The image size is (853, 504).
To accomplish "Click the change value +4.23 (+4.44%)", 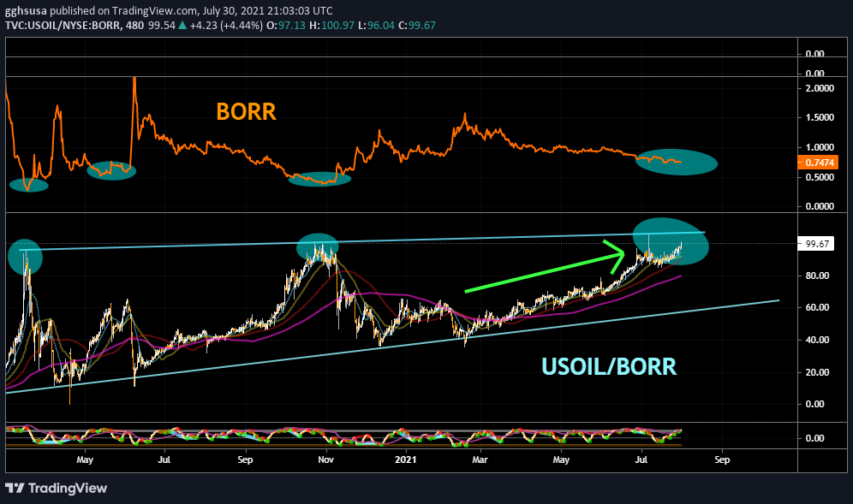I will (x=226, y=26).
